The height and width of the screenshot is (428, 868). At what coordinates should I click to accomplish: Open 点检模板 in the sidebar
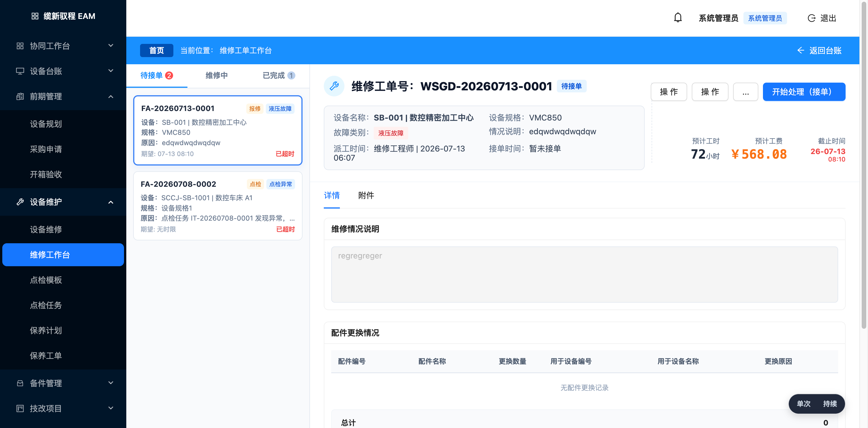(63, 280)
